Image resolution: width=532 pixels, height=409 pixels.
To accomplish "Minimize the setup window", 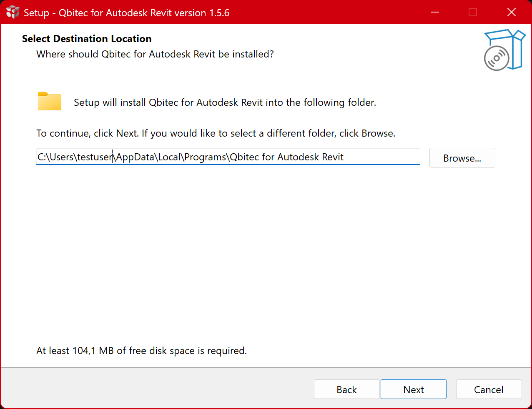I will [435, 12].
